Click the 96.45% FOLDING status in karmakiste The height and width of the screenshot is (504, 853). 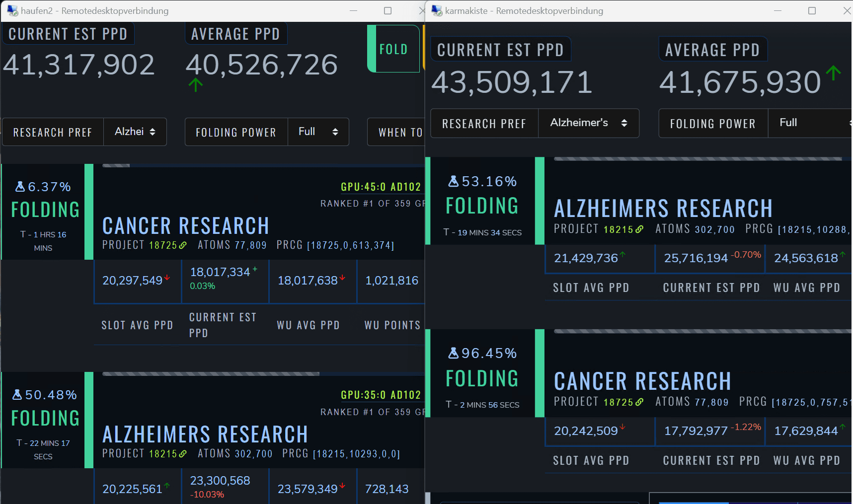(482, 367)
